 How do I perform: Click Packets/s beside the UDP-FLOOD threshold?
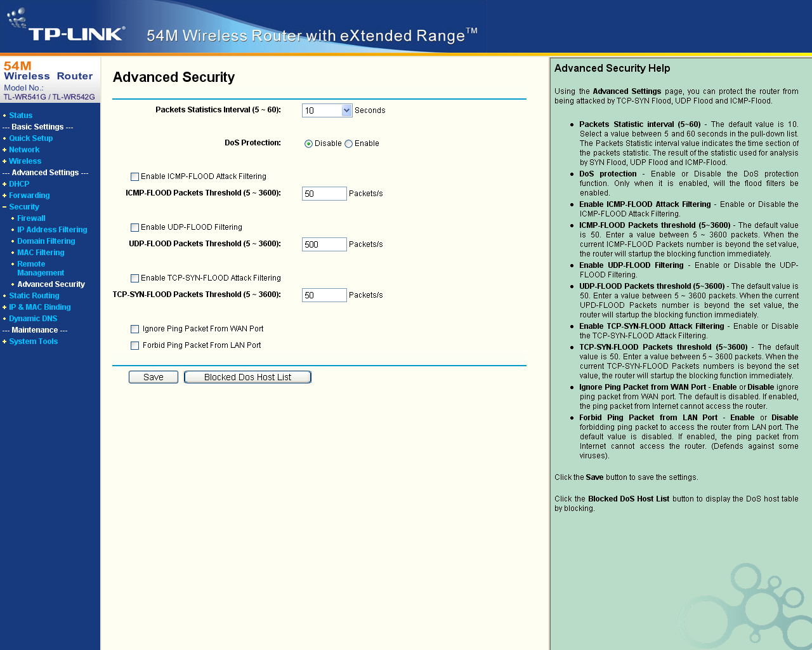pos(366,244)
